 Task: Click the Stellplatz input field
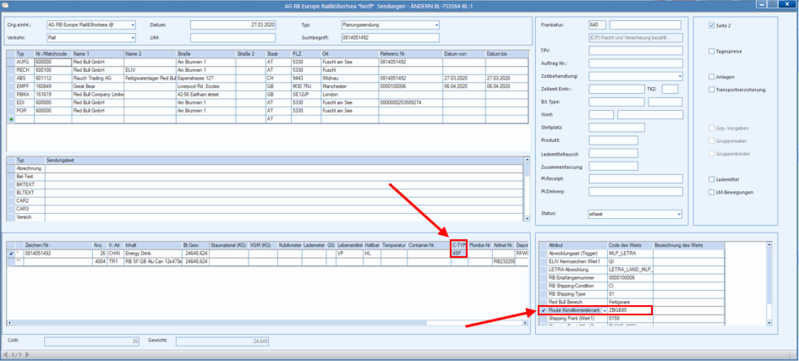[x=617, y=127]
